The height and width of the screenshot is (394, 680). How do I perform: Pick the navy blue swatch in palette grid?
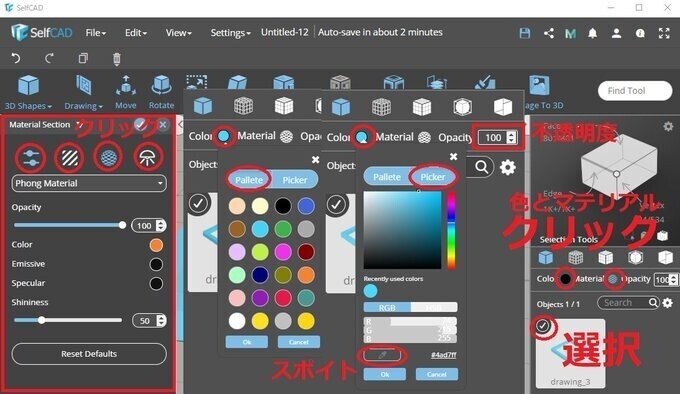point(260,275)
